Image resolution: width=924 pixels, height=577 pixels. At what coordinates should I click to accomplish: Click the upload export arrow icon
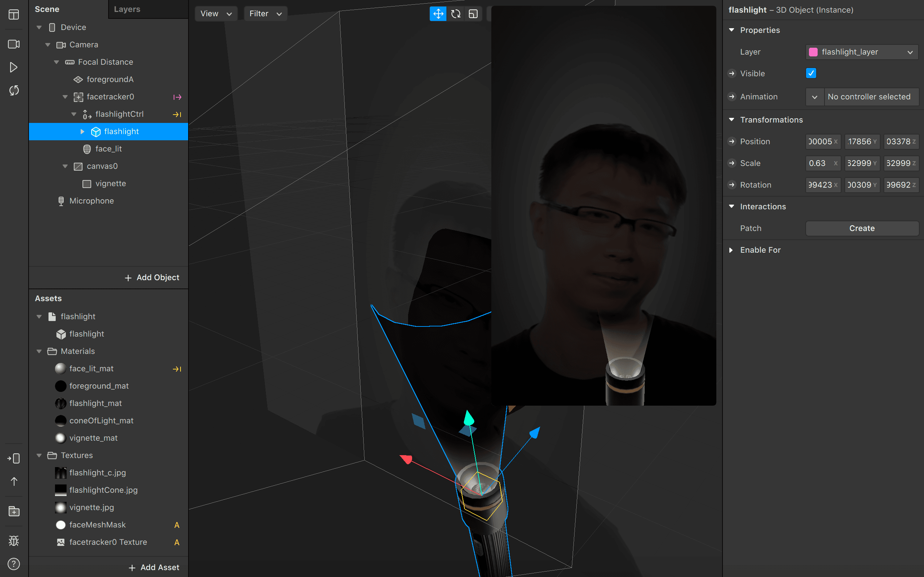(14, 482)
